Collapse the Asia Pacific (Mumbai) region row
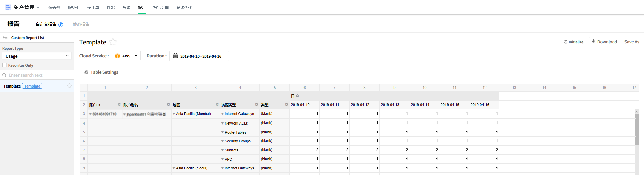Screen dimensions: 644x175 [174, 114]
